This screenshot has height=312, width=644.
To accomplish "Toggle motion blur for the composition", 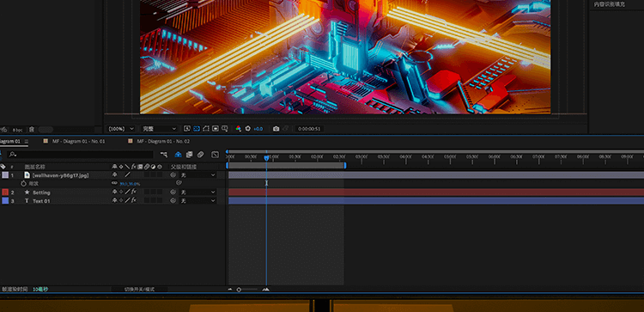I will click(200, 155).
